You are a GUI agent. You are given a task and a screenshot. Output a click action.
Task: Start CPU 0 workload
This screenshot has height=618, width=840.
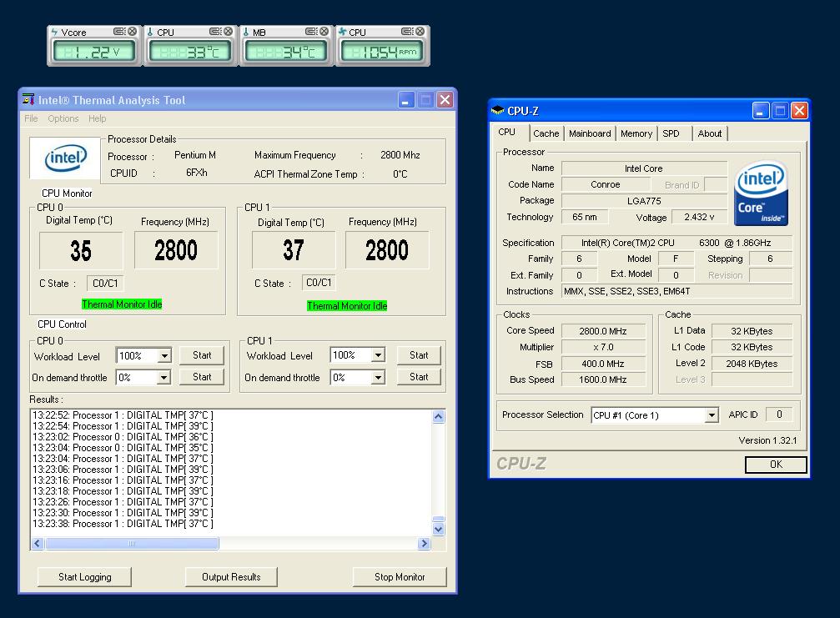[202, 355]
